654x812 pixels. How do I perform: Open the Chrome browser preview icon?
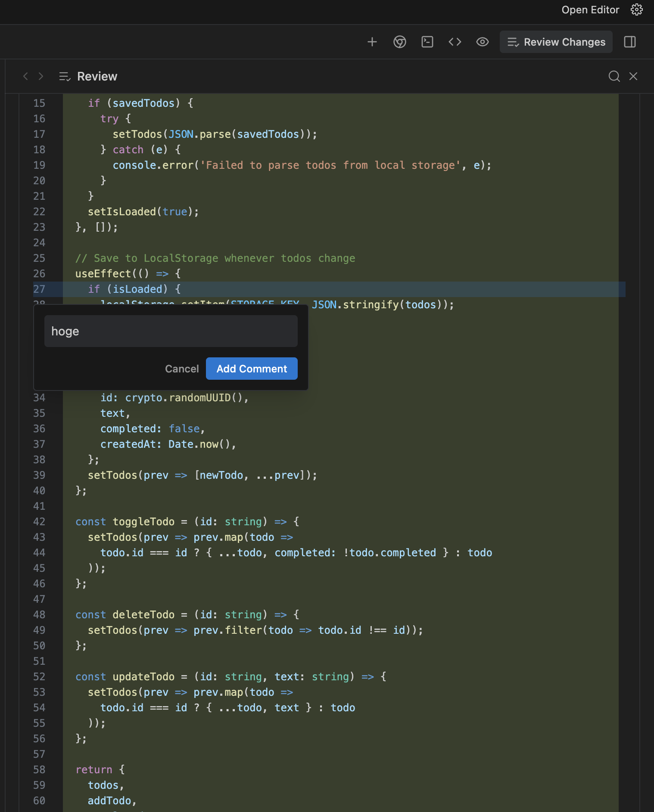(x=400, y=42)
